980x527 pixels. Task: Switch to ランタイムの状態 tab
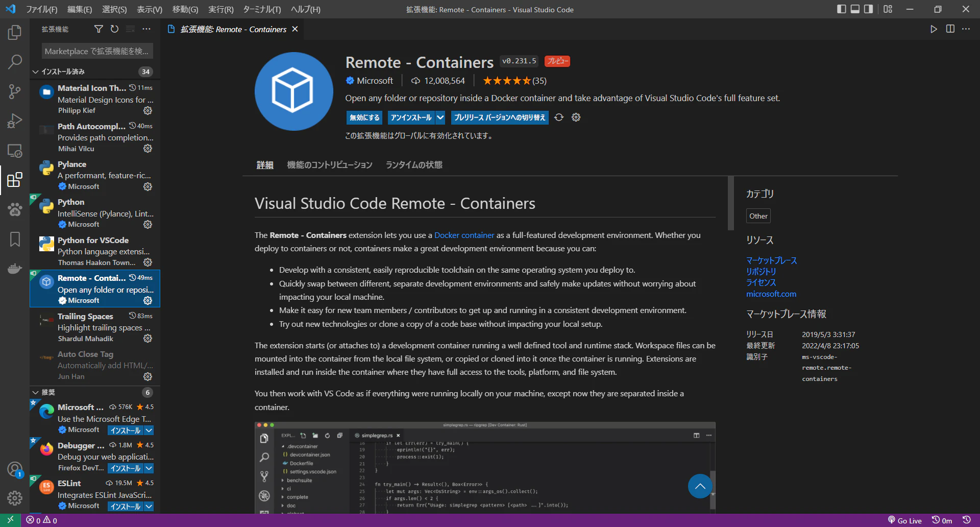click(414, 165)
